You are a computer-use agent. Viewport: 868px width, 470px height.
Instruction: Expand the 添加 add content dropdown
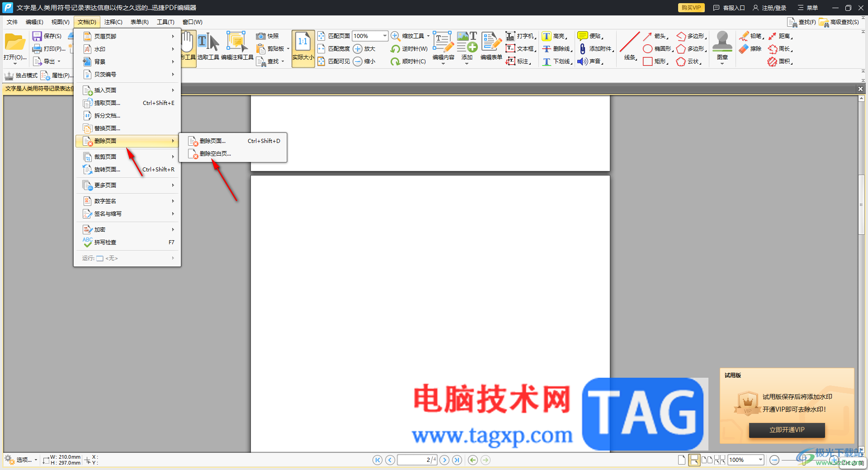467,64
